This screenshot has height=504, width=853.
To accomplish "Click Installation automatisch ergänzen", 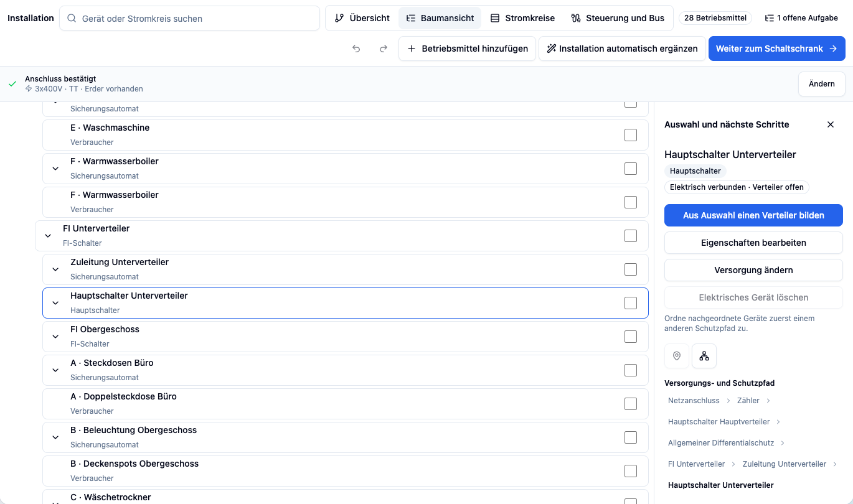I will pos(622,49).
